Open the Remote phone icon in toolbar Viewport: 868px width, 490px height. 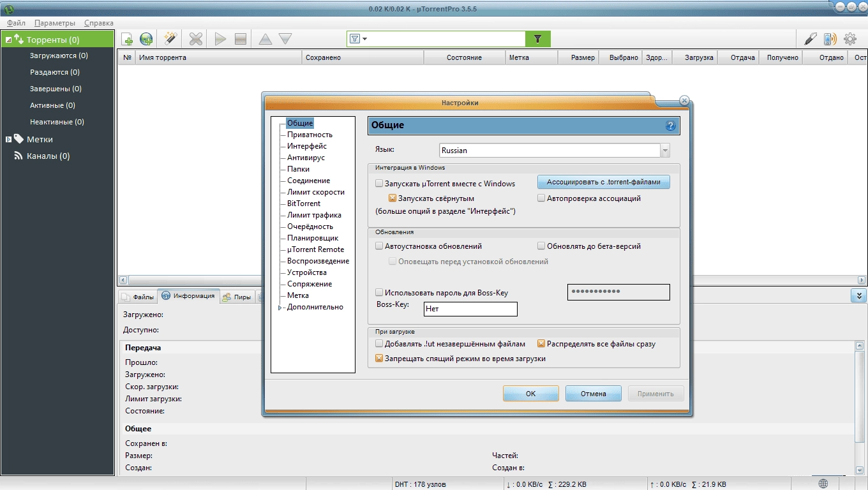coord(830,39)
